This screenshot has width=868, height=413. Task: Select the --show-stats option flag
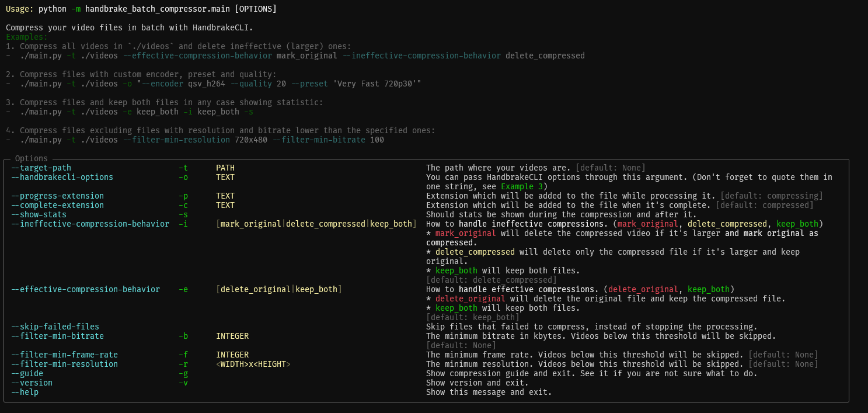click(39, 214)
